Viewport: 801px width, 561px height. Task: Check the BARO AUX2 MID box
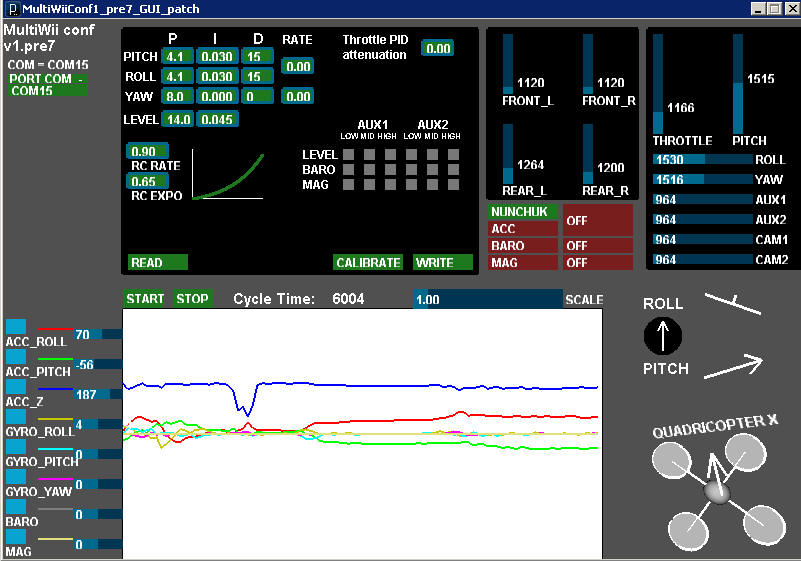(x=432, y=169)
